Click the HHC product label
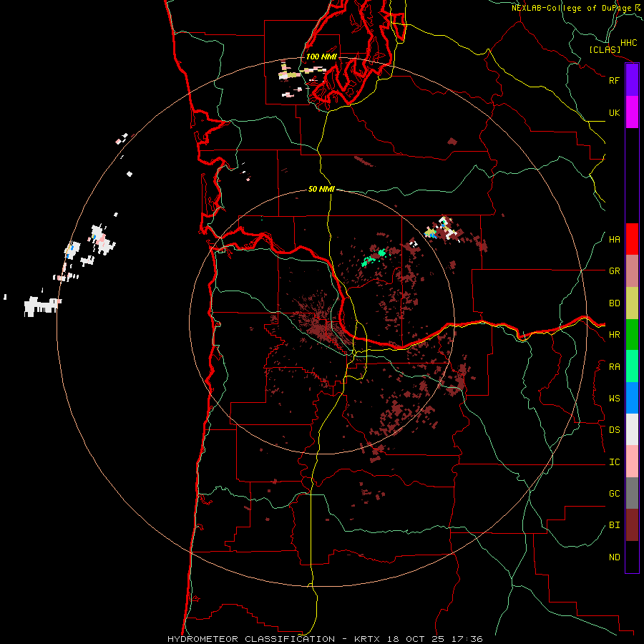This screenshot has height=644, width=644. (x=628, y=43)
